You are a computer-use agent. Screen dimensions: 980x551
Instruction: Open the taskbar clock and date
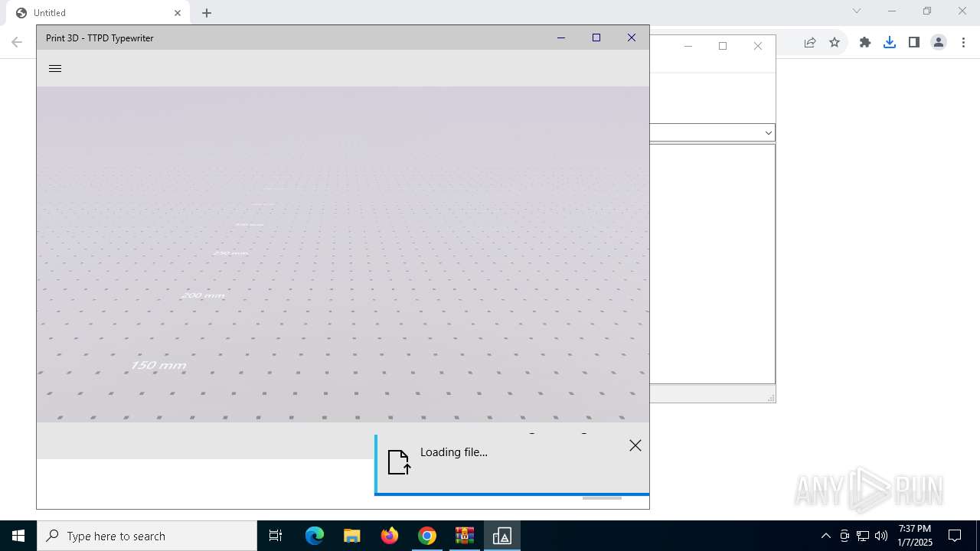[x=915, y=536]
